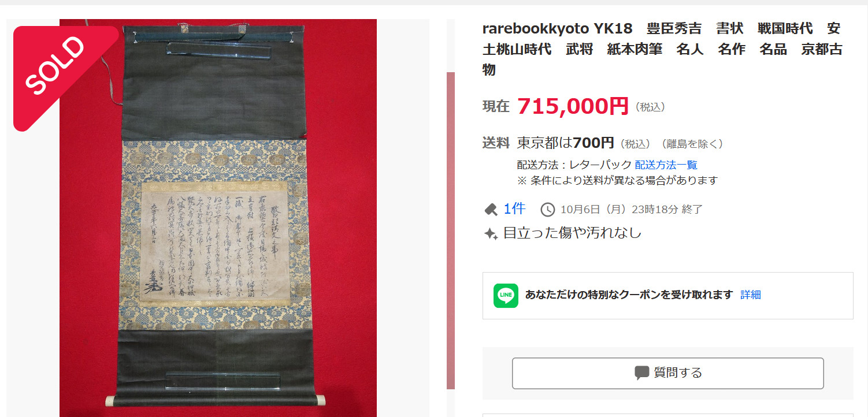
Task: Click the auction hammer bid icon
Action: 491,209
